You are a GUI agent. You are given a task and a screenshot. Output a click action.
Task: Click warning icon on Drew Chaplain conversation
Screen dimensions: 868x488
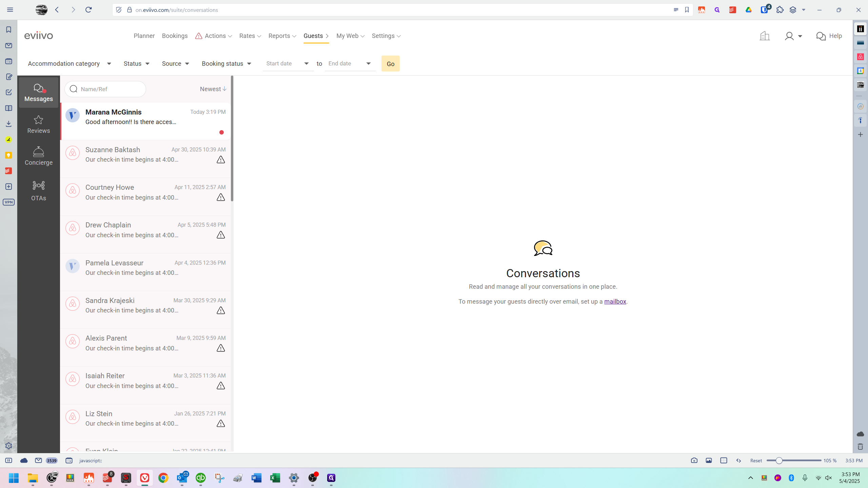[221, 235]
